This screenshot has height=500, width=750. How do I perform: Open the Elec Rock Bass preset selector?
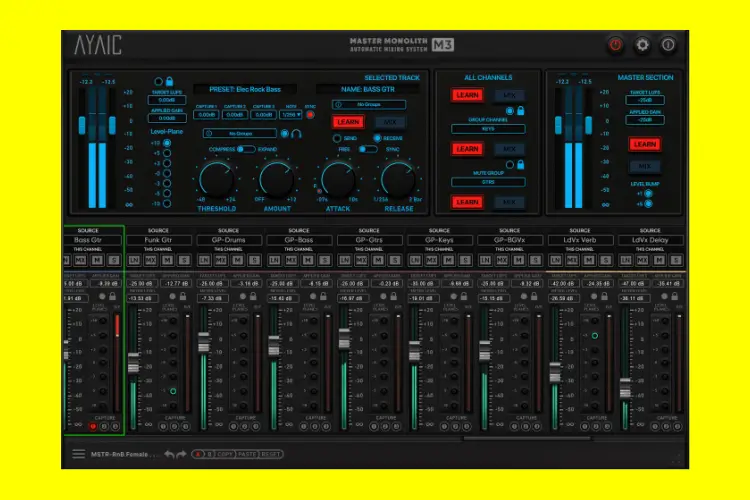tap(245, 89)
